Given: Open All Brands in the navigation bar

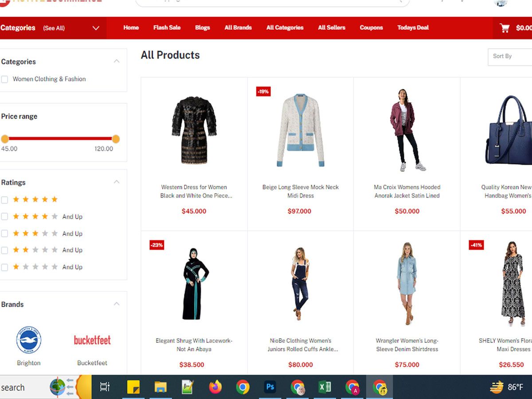Looking at the screenshot, I should (238, 27).
